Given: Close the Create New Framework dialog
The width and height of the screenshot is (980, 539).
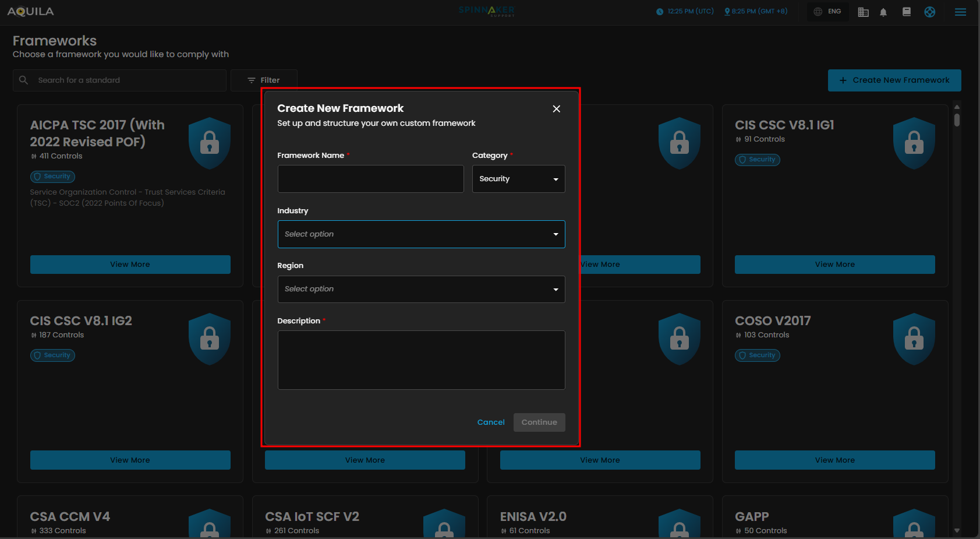Looking at the screenshot, I should coord(556,109).
